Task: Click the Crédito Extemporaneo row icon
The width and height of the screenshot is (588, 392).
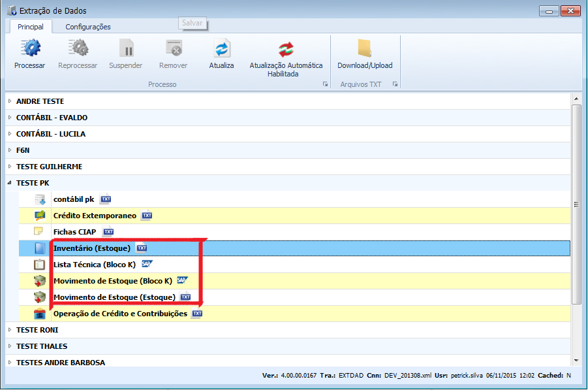Action: pyautogui.click(x=40, y=216)
